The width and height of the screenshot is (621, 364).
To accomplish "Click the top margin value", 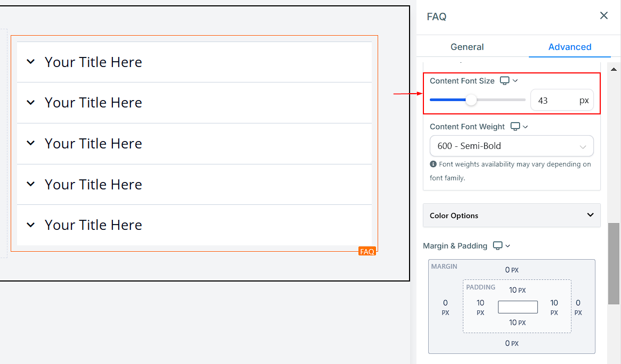I will (x=511, y=270).
